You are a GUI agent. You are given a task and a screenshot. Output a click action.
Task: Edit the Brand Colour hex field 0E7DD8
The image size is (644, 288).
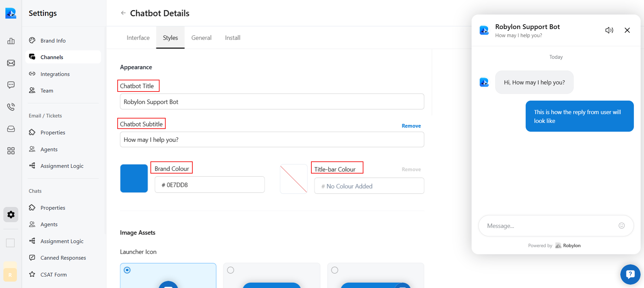coord(210,185)
